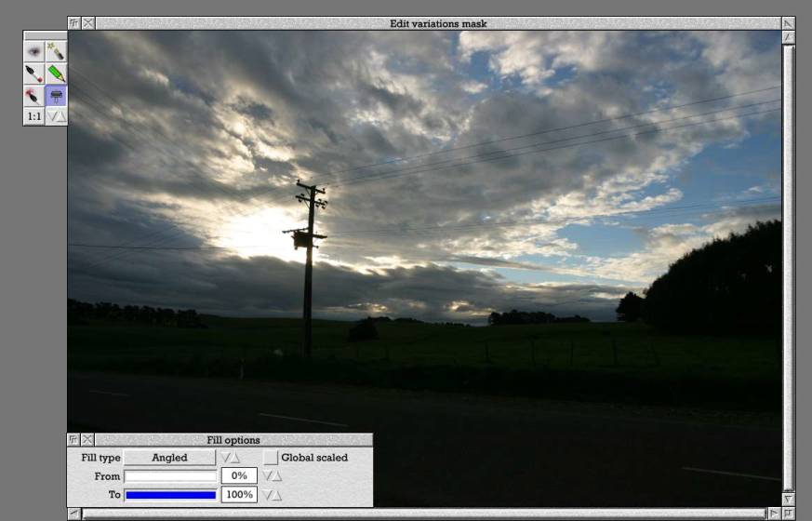812x521 pixels.
Task: Click the horizontal scroll right arrow
Action: (774, 514)
